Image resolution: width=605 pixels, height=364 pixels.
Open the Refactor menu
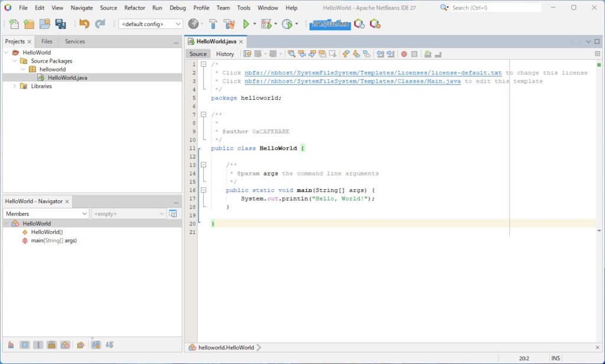click(x=135, y=8)
